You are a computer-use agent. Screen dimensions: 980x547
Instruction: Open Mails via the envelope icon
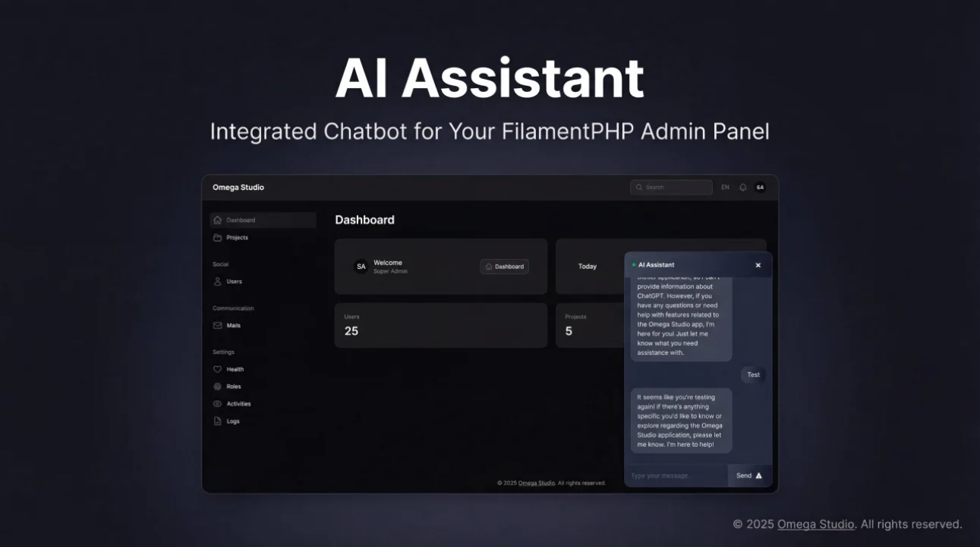click(x=217, y=325)
